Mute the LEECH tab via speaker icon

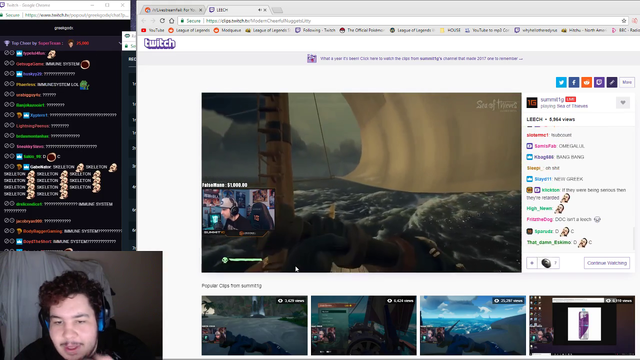click(x=260, y=10)
